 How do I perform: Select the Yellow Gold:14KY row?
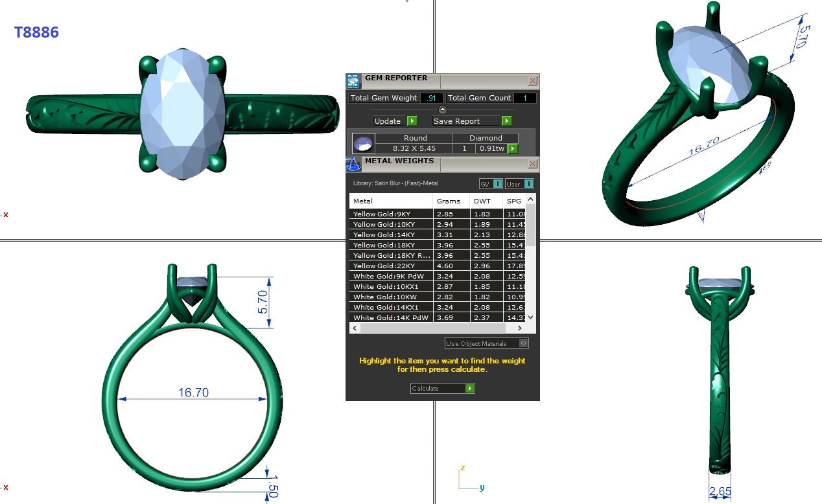391,235
